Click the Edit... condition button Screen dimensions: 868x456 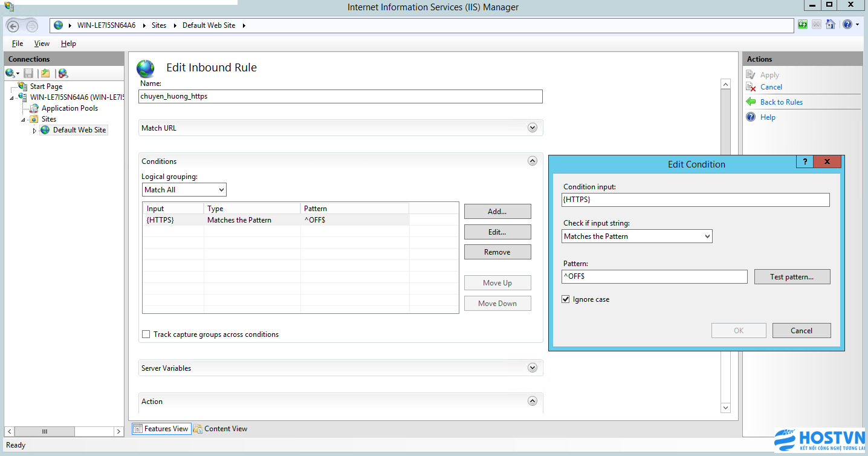(497, 232)
